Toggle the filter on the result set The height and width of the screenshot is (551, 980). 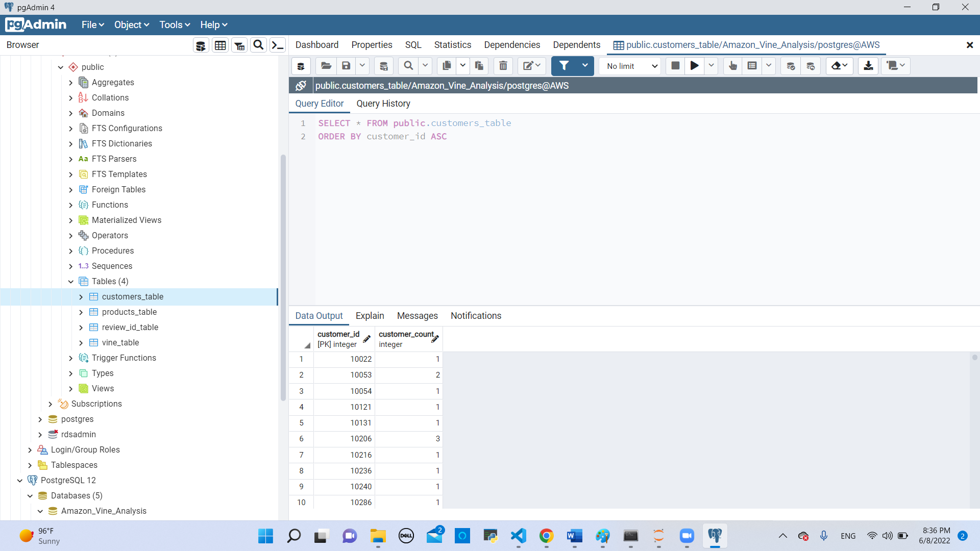click(x=565, y=65)
